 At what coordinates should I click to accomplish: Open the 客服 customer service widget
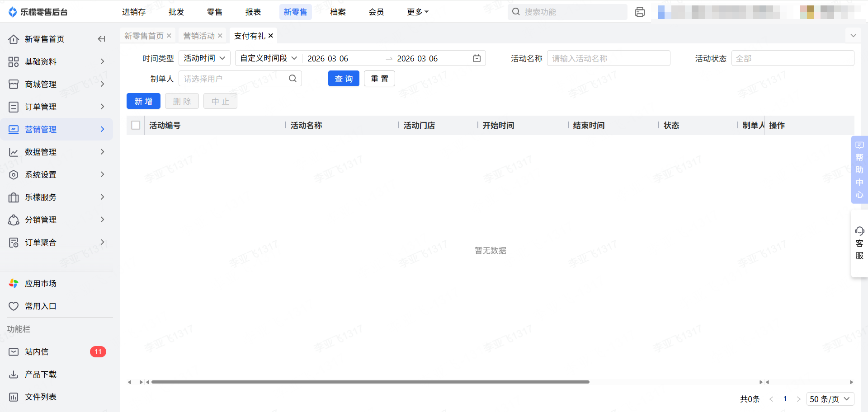click(x=859, y=243)
